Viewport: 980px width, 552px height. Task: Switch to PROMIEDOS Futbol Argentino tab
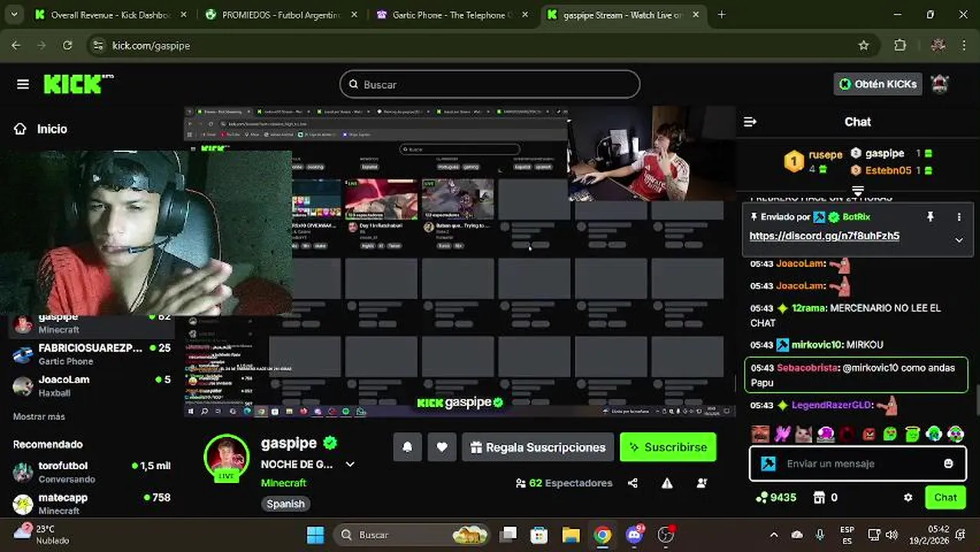tap(280, 15)
